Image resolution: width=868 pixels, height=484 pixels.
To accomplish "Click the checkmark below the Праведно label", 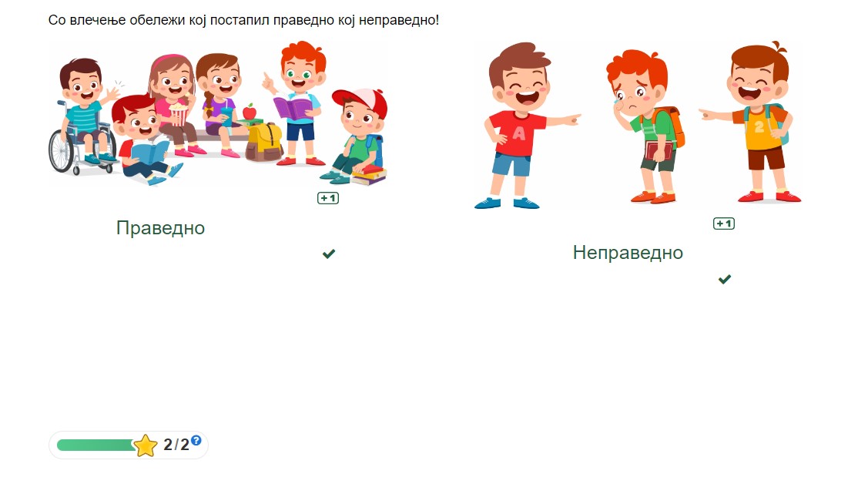I will [x=329, y=254].
